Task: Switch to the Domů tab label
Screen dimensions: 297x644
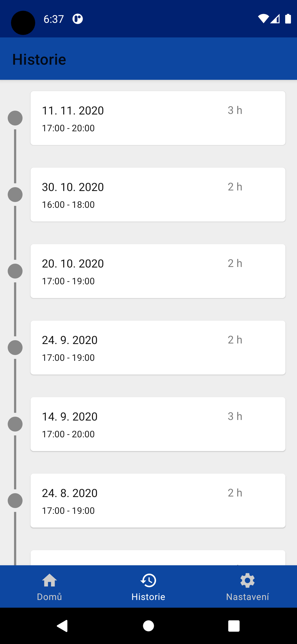Action: [x=50, y=597]
